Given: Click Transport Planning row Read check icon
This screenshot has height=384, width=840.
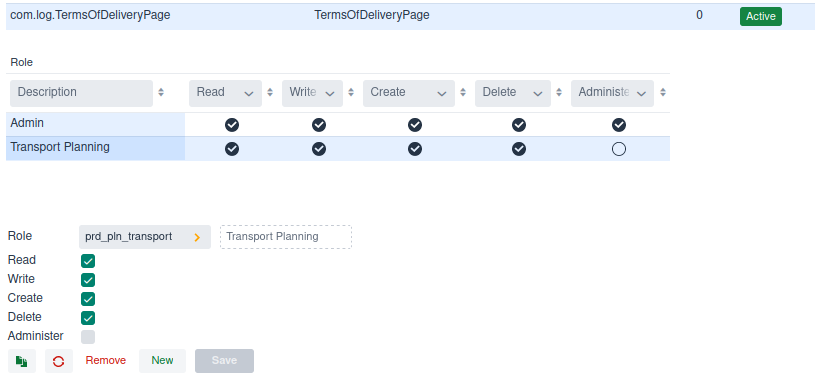Looking at the screenshot, I should [x=232, y=149].
